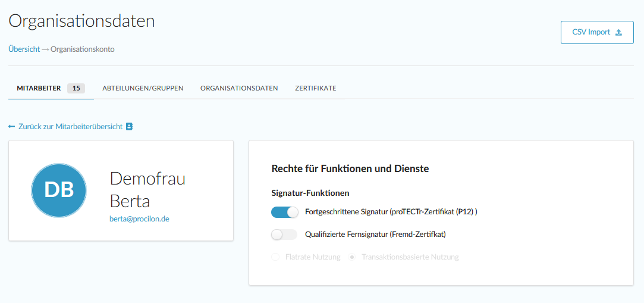The height and width of the screenshot is (303, 644).
Task: Show the Zertifikate tab
Action: (x=316, y=88)
